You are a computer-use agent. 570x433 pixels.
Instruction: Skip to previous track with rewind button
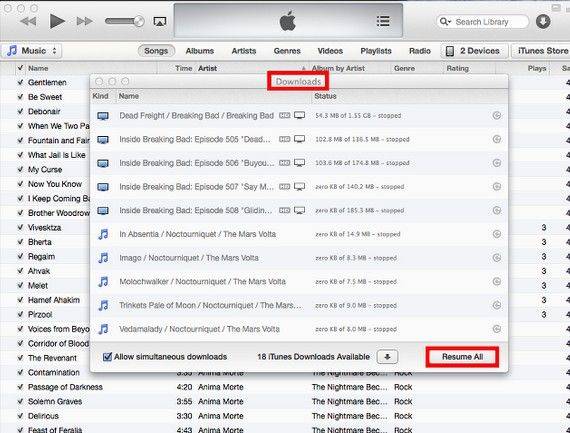coord(28,21)
